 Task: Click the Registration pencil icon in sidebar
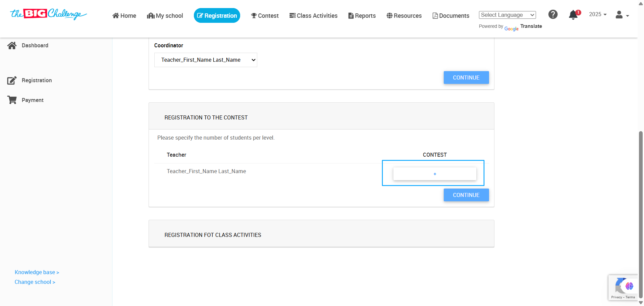point(12,80)
